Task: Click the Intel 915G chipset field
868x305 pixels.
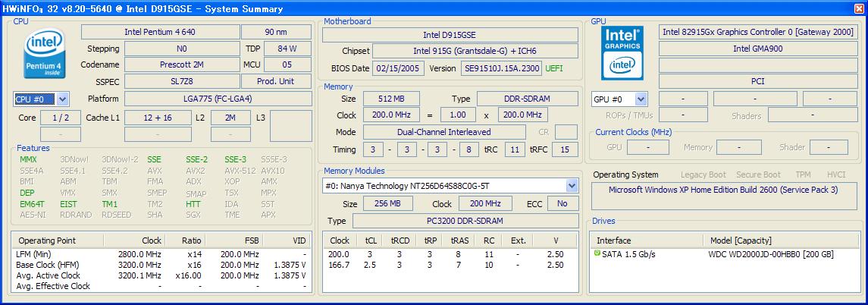Action: tap(475, 52)
